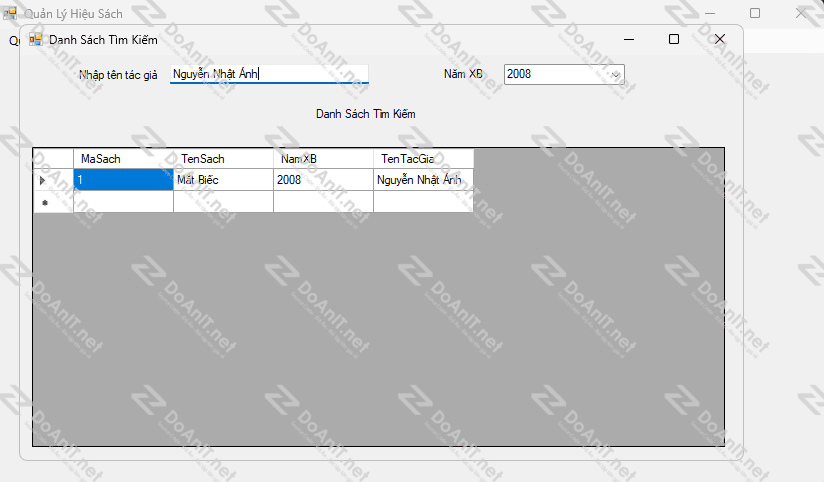Select the MaSach cell containing 1
The height and width of the screenshot is (482, 824).
tap(123, 180)
